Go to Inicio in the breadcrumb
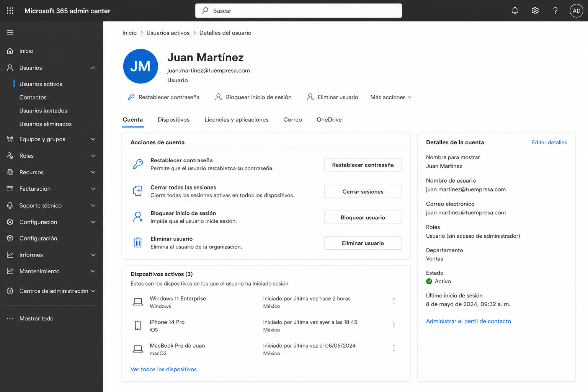Image resolution: width=588 pixels, height=392 pixels. coord(129,33)
